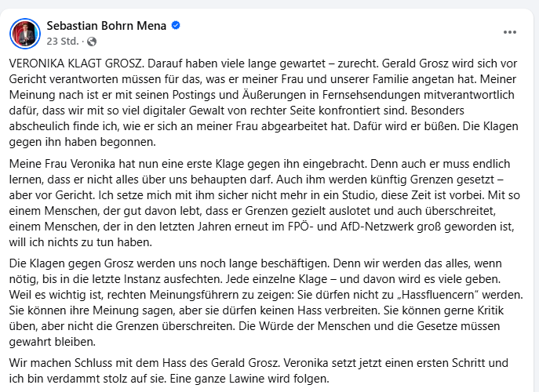Open the post options three-dots menu

[x=510, y=32]
